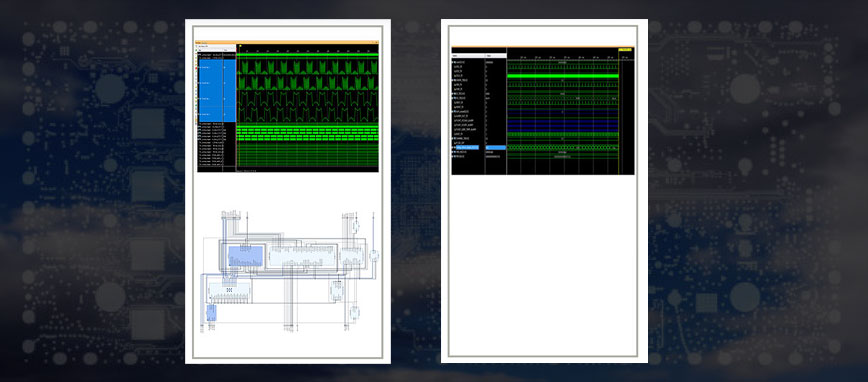Expand the bus beside the highlighted signal row
Viewport: 868px width, 382px height.
pyautogui.click(x=453, y=148)
